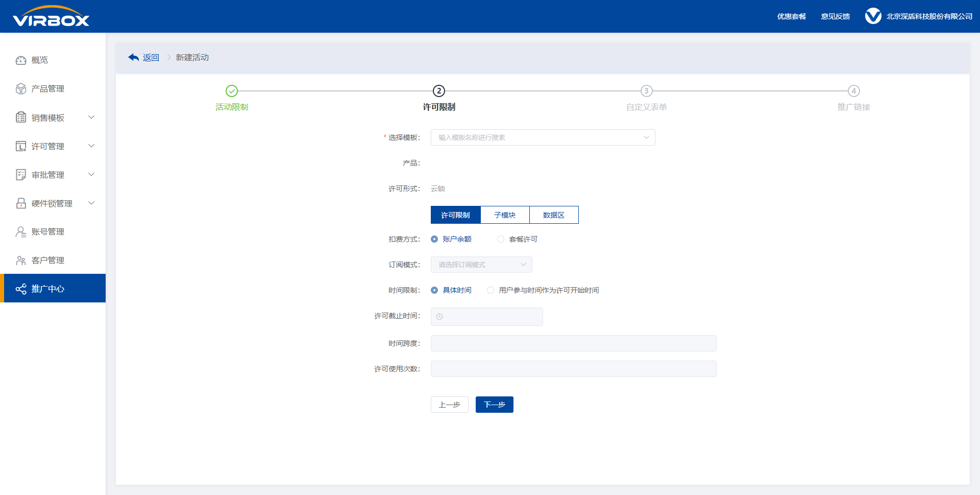Open 意见反馈 in header
The height and width of the screenshot is (495, 980).
(x=836, y=16)
